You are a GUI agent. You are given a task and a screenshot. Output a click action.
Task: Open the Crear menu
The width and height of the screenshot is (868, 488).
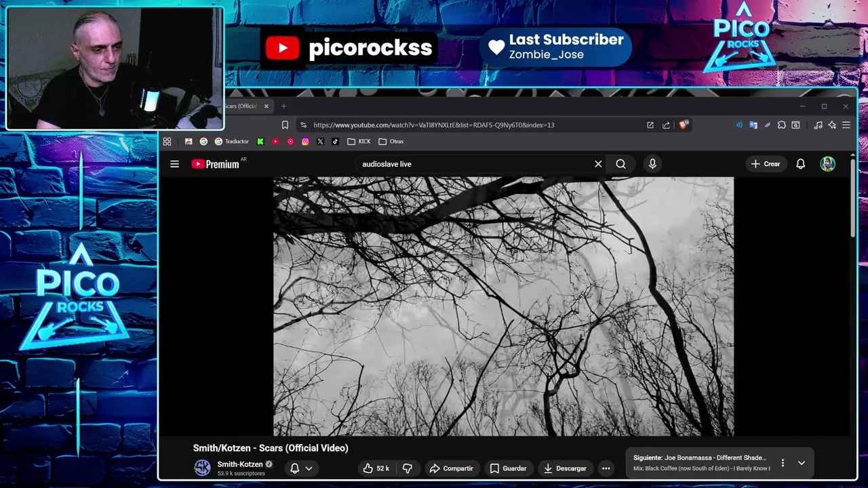[x=766, y=164]
